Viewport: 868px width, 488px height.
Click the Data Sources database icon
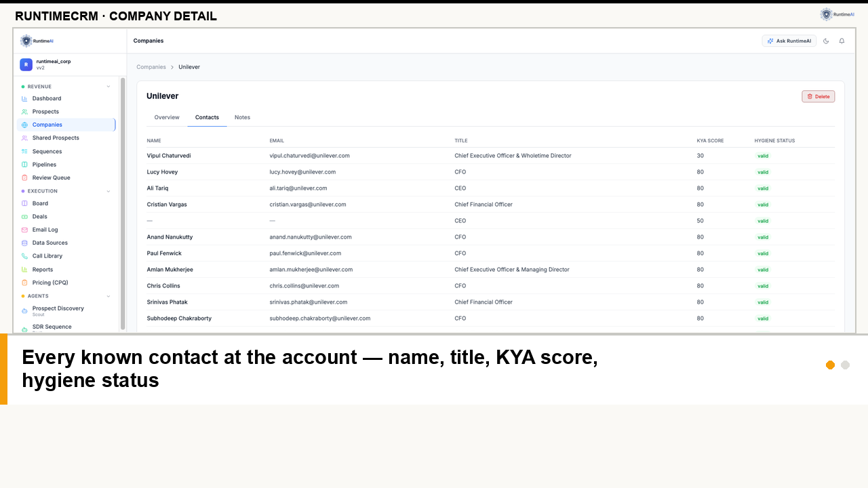click(x=25, y=243)
